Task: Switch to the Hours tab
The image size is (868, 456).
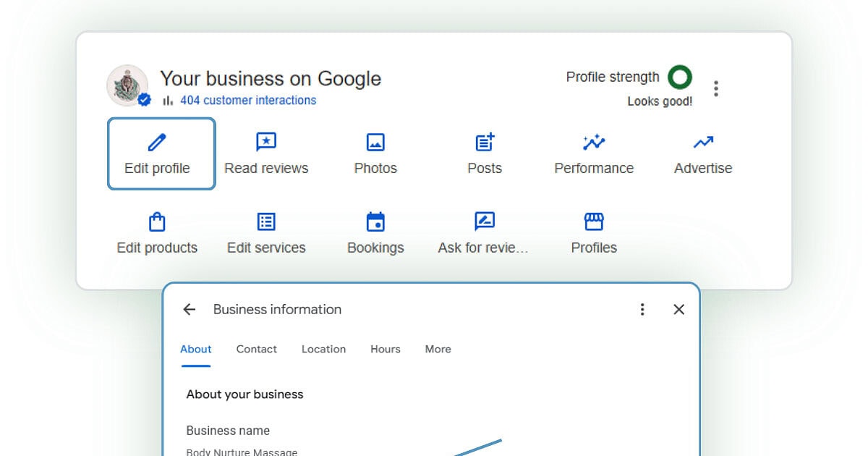Action: tap(386, 349)
